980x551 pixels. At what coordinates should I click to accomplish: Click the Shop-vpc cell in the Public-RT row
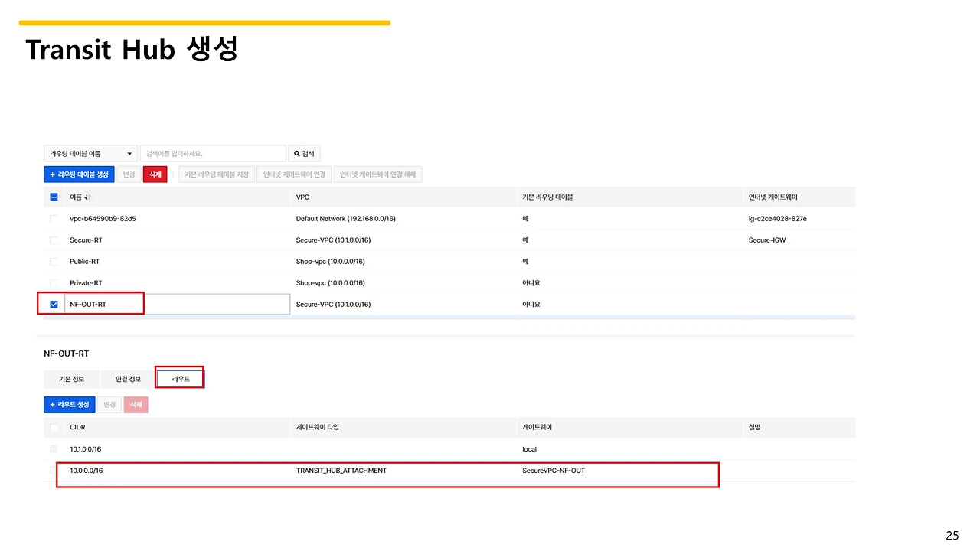coord(330,262)
